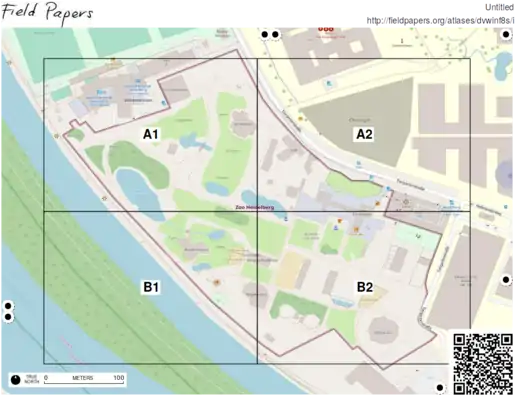
Task: Click the Untitled atlas title
Action: (x=499, y=7)
